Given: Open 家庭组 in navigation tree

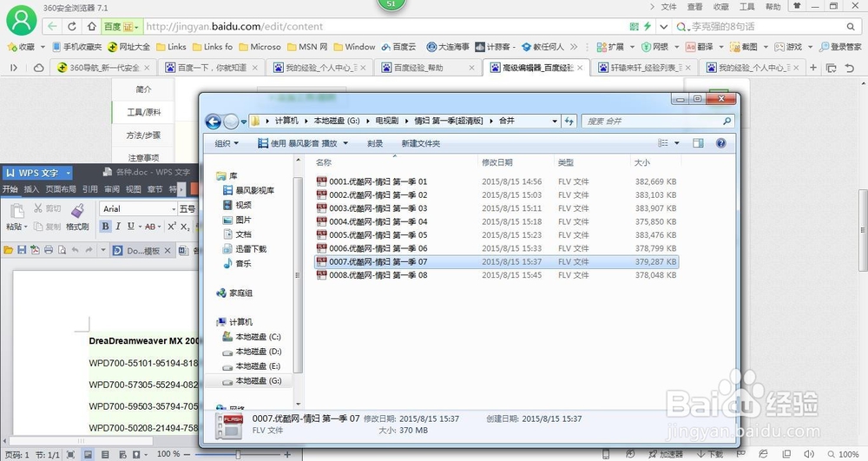Looking at the screenshot, I should [x=234, y=293].
